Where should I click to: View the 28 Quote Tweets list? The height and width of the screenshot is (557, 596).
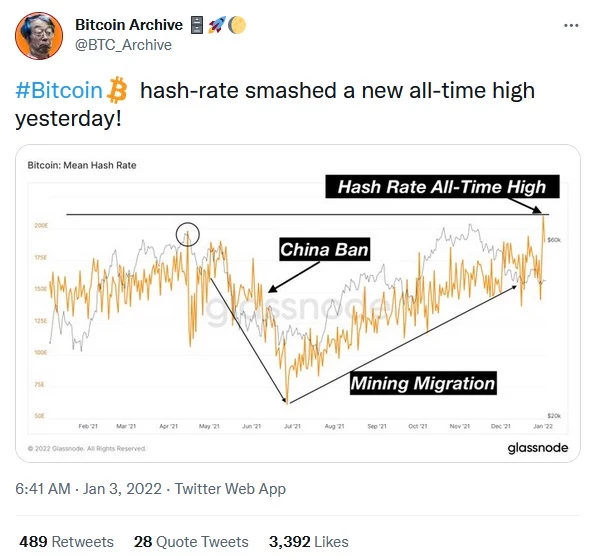pos(191,541)
